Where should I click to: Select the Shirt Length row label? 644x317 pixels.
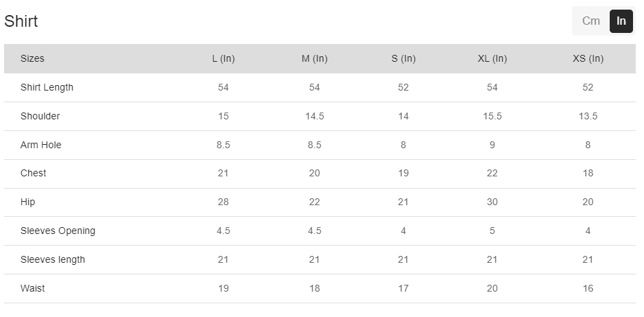pos(47,87)
